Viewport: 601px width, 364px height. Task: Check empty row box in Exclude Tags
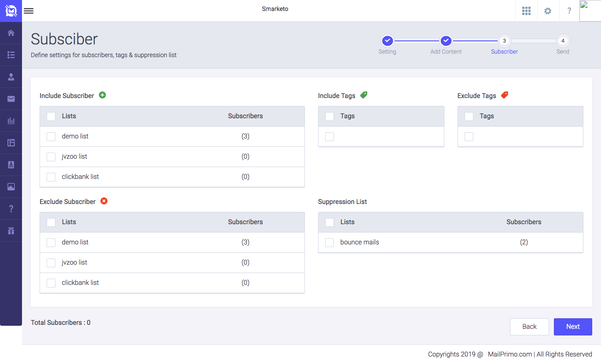pos(469,137)
